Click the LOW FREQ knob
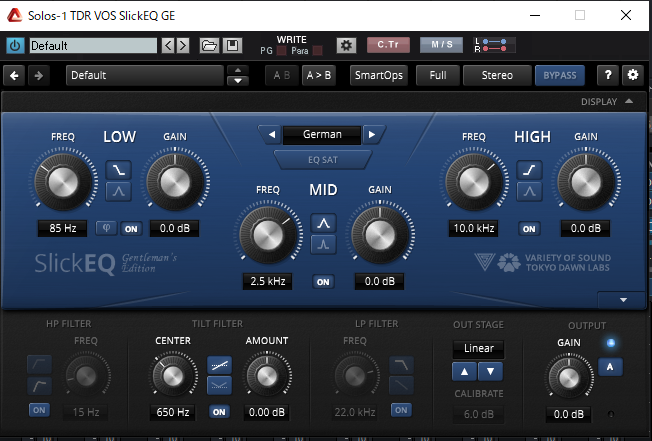 pyautogui.click(x=63, y=182)
